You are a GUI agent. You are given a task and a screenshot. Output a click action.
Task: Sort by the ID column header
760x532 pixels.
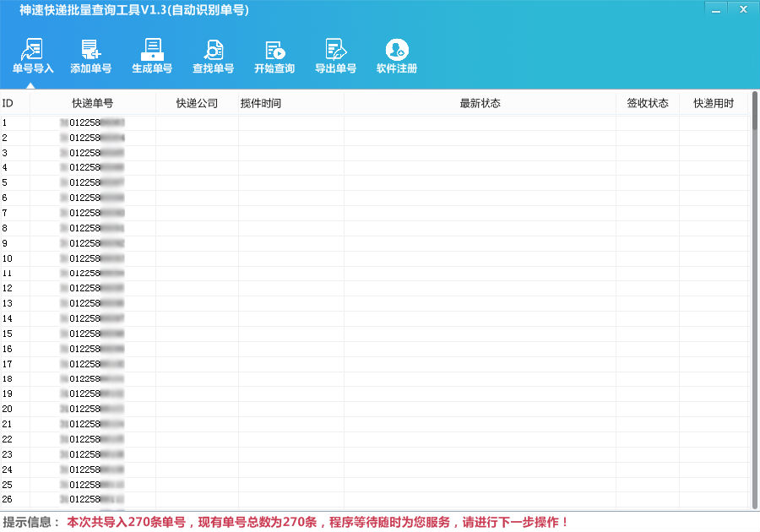click(x=15, y=103)
